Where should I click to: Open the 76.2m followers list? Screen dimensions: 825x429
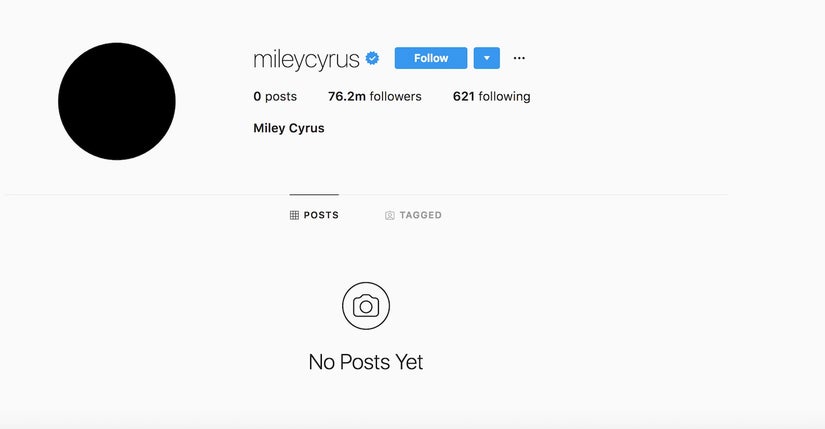click(375, 96)
